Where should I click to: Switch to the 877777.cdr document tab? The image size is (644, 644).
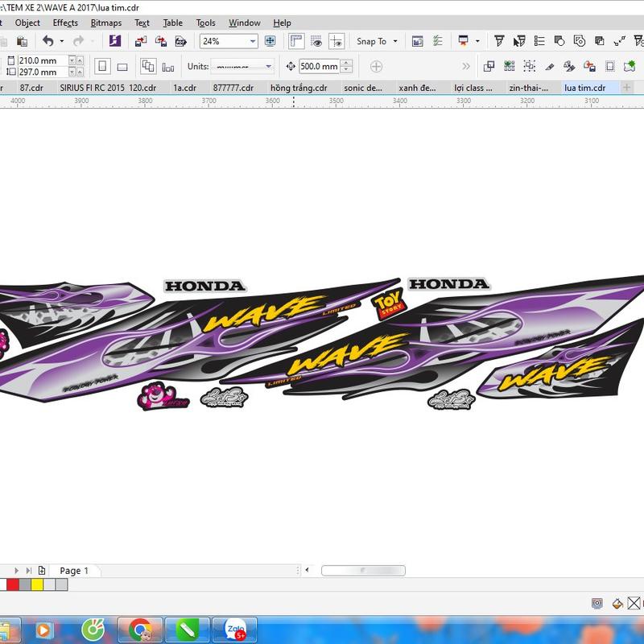[x=233, y=88]
